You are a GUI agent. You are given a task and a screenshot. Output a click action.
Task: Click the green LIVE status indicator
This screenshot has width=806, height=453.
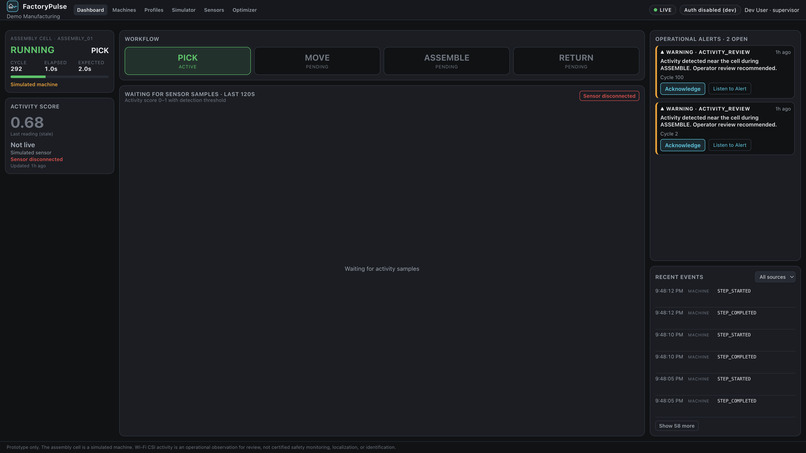click(662, 10)
